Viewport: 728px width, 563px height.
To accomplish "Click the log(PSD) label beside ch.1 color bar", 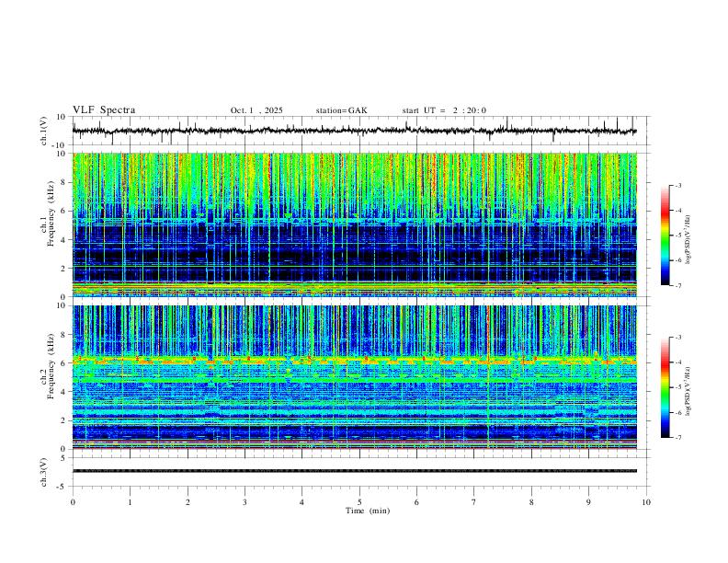I will tap(688, 239).
